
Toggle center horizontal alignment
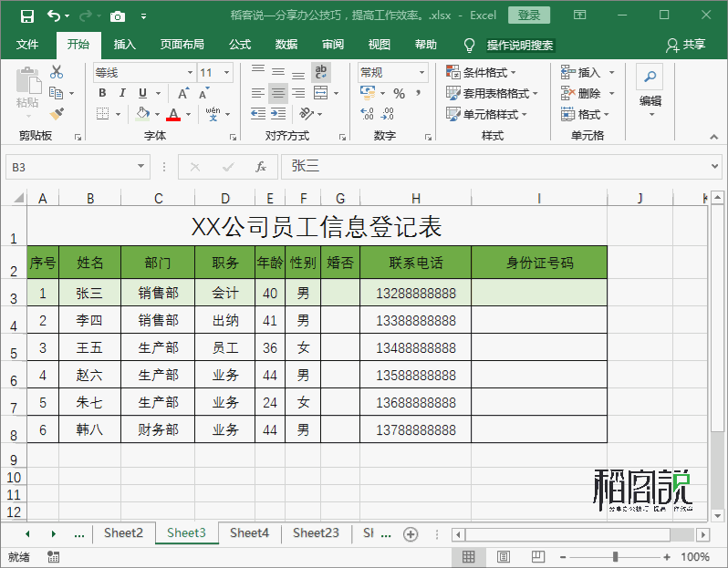(278, 93)
